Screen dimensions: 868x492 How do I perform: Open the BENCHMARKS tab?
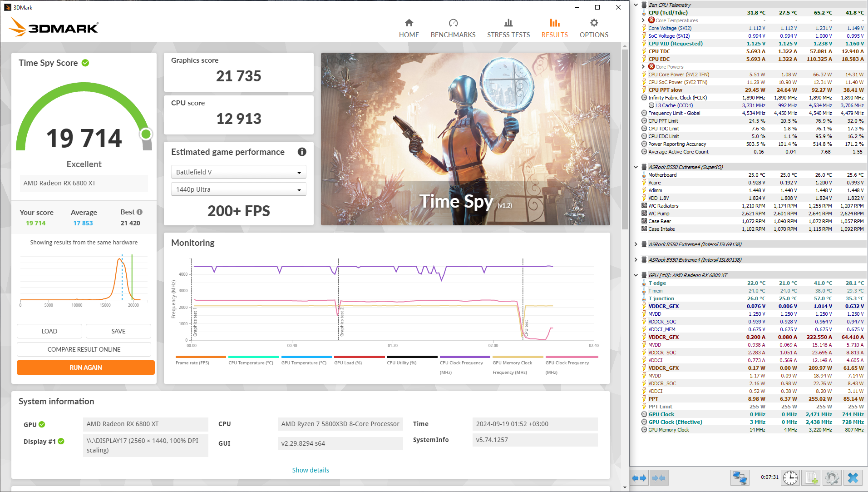453,28
